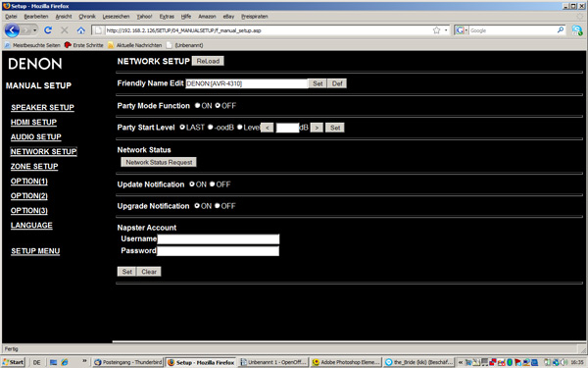Click search magnifier icon in Google box
This screenshot has width=588, height=368.
(561, 30)
